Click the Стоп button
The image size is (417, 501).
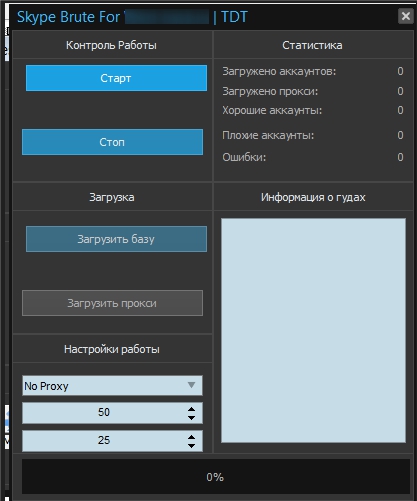[112, 142]
